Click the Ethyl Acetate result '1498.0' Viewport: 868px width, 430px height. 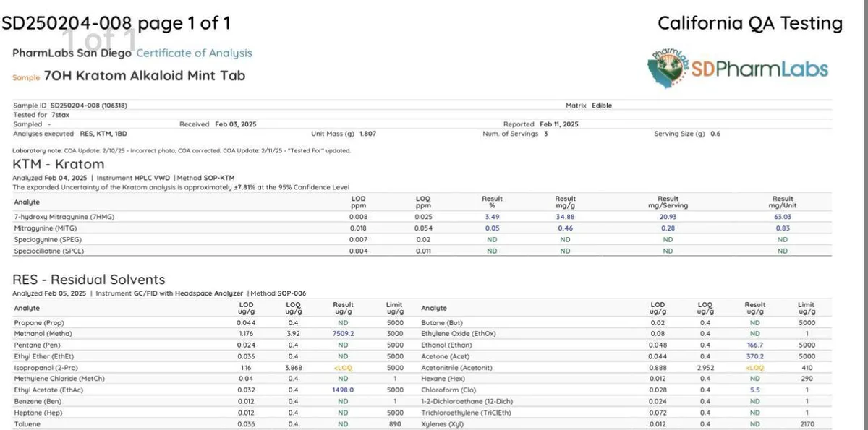[343, 390]
